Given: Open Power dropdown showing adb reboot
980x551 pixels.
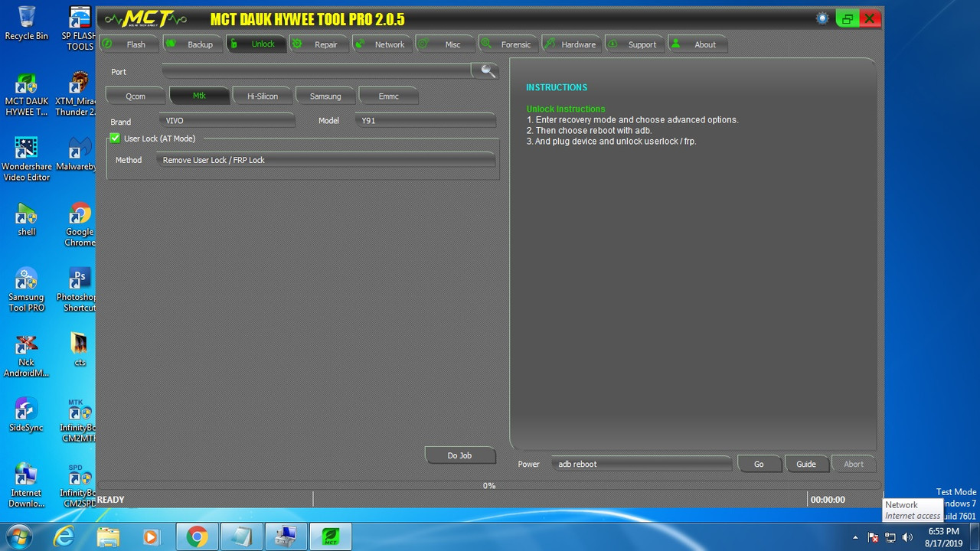Looking at the screenshot, I should point(642,464).
